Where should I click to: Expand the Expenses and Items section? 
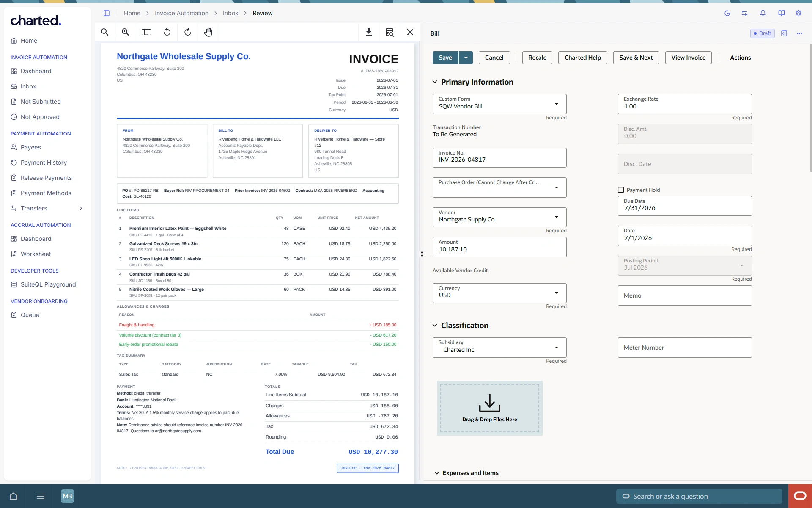click(x=437, y=473)
